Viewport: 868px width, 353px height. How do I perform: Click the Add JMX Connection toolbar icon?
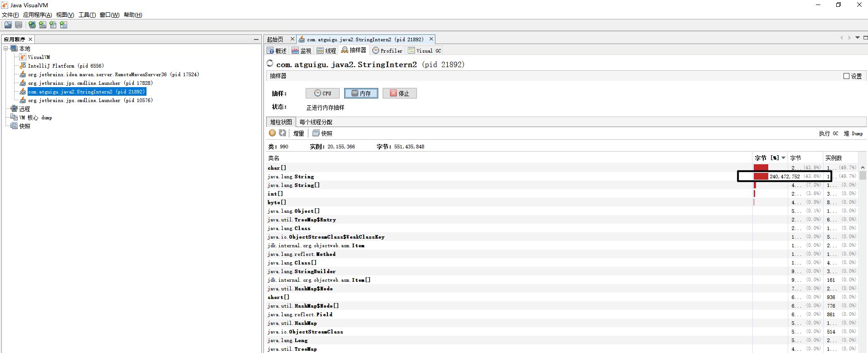pos(43,25)
